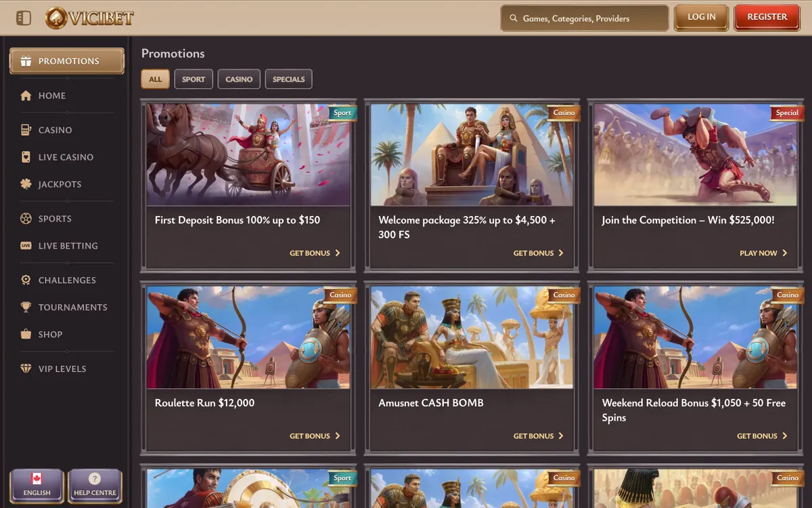Screen dimensions: 812x508
Task: Open Tournaments from sidebar
Action: 67,307
